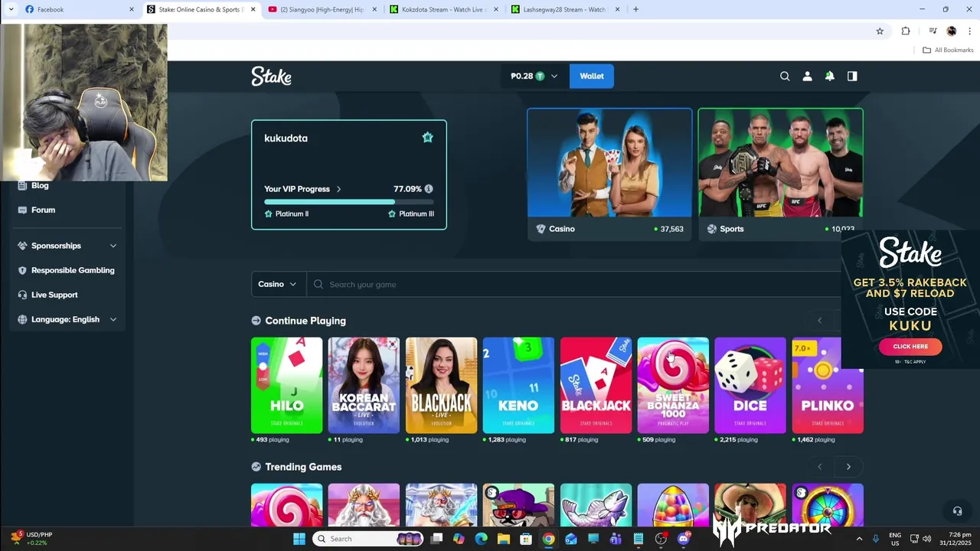This screenshot has height=551, width=980.
Task: Bookmark this page with the star icon
Action: pyautogui.click(x=880, y=31)
